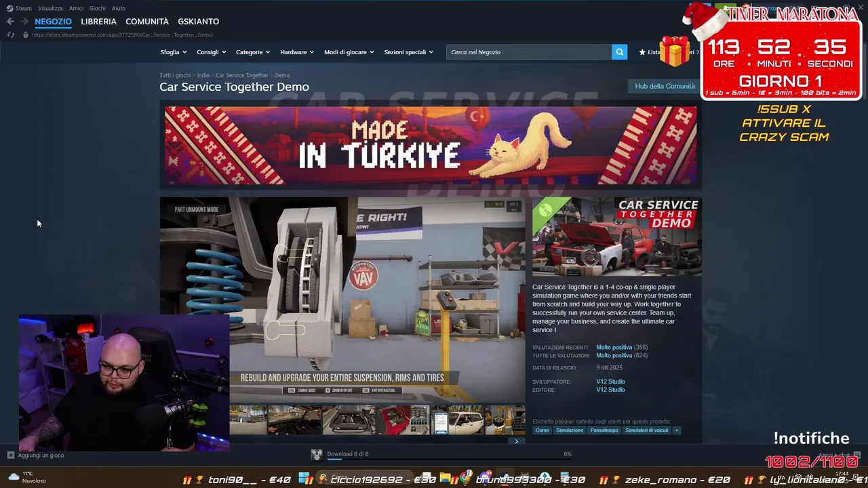Click the store URL address text
868x488 pixels.
coord(123,35)
